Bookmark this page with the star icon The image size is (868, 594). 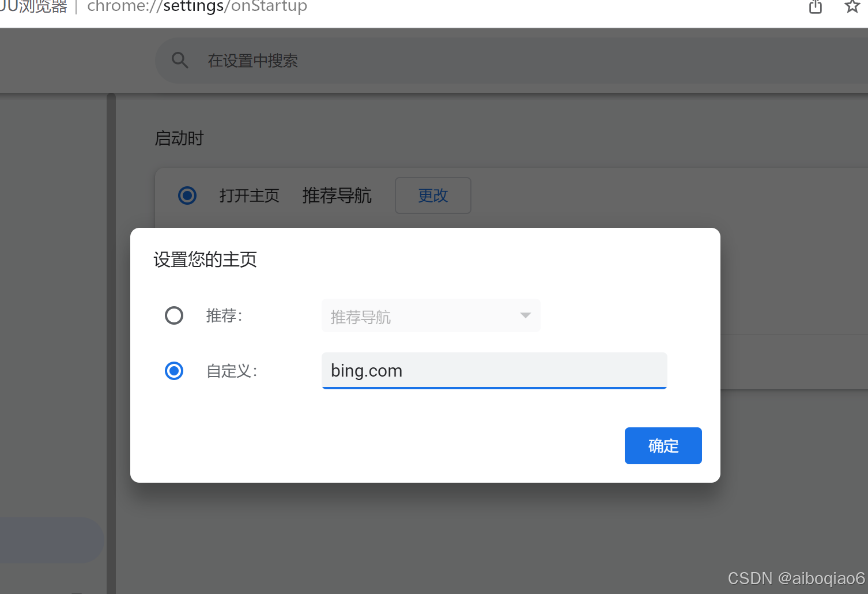coord(852,6)
